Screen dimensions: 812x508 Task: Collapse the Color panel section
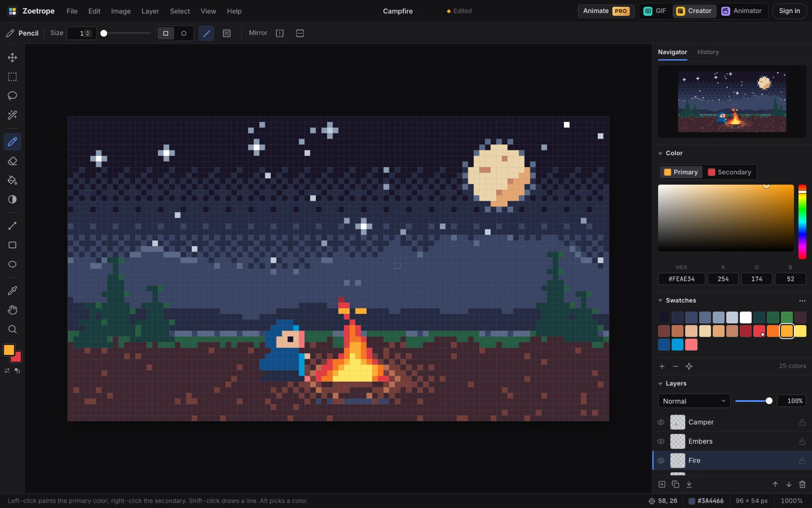point(660,154)
